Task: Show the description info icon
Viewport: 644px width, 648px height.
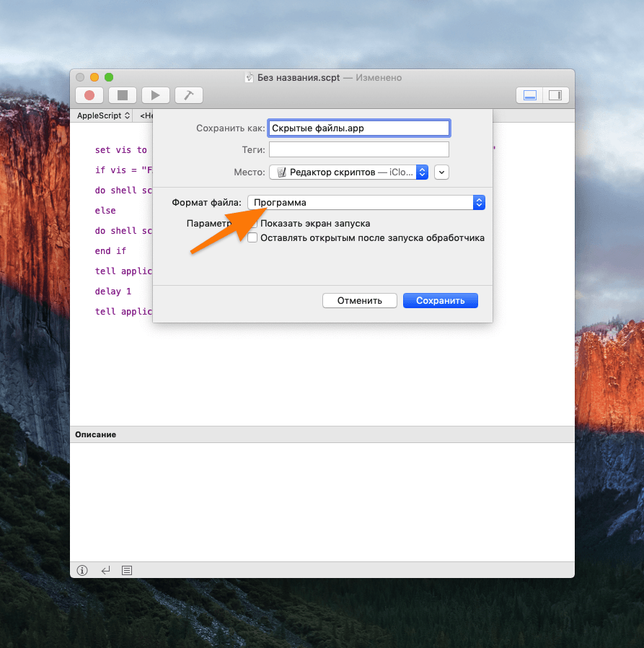Action: coord(82,570)
